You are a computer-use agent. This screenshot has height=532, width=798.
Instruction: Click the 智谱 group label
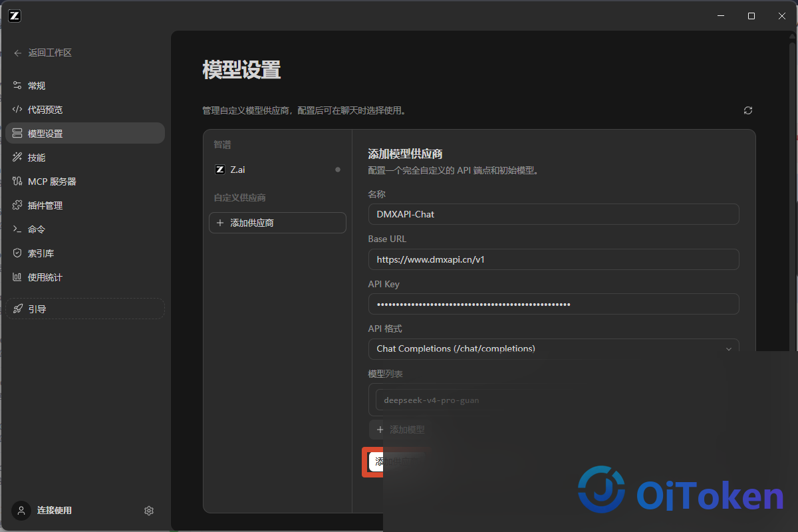pyautogui.click(x=222, y=144)
